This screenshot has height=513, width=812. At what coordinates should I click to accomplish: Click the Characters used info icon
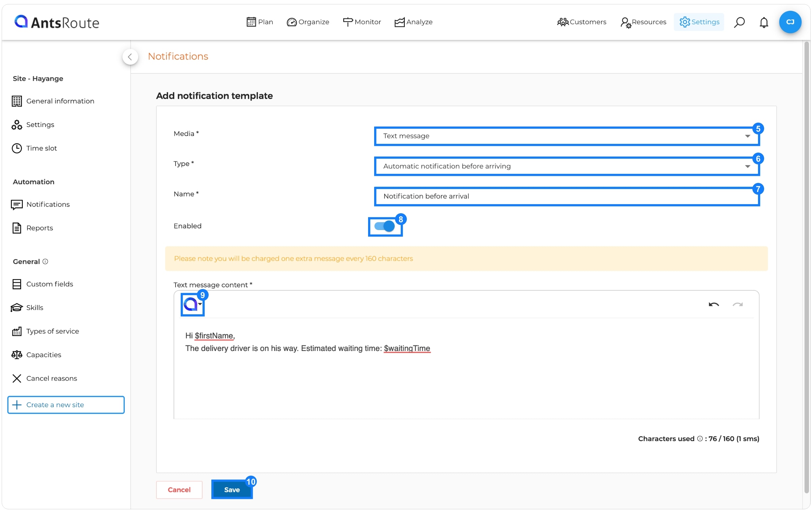tap(700, 439)
